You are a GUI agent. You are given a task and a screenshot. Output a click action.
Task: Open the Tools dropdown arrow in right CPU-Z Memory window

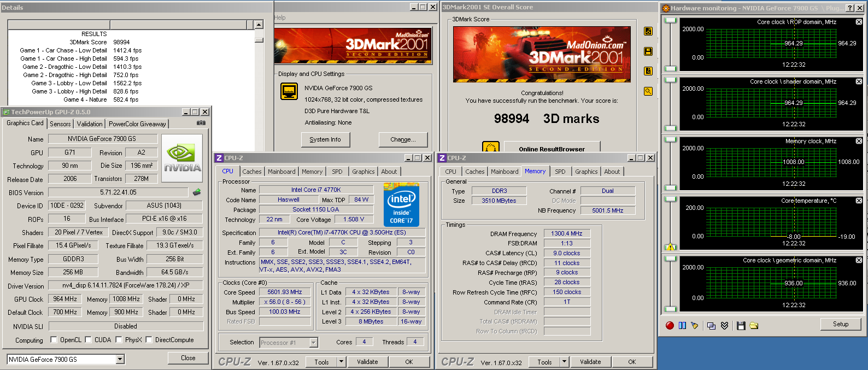click(564, 362)
